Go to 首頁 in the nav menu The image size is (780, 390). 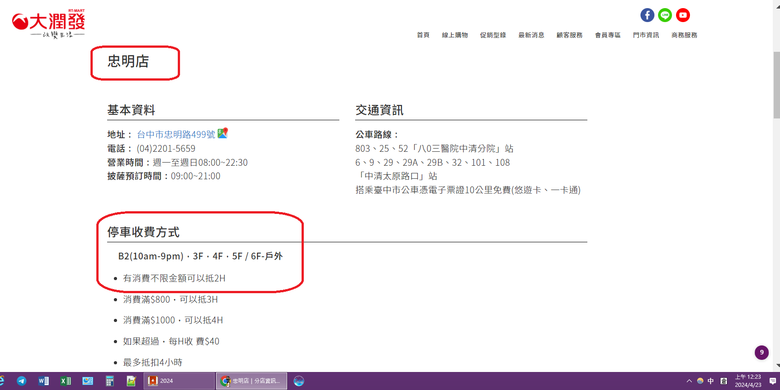coord(423,35)
